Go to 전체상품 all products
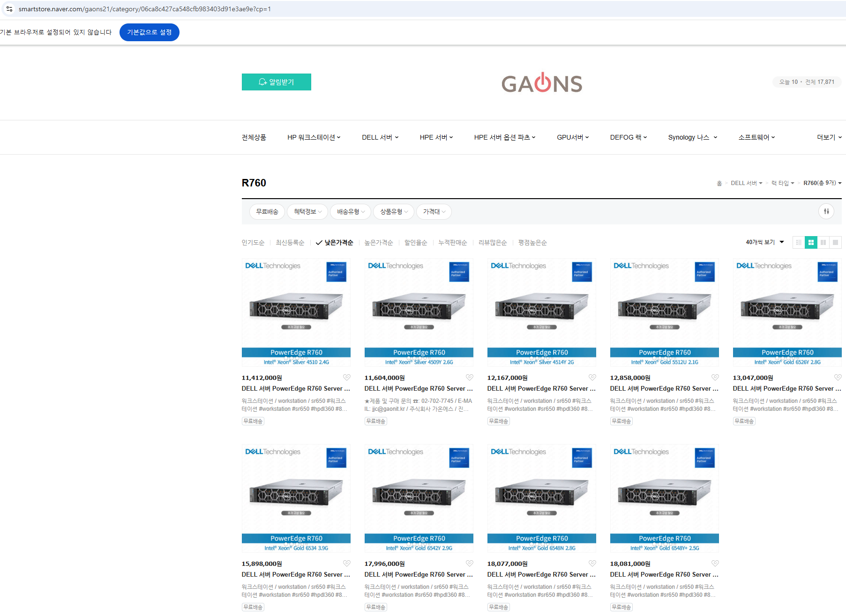Viewport: 846px width, 616px height. point(254,137)
